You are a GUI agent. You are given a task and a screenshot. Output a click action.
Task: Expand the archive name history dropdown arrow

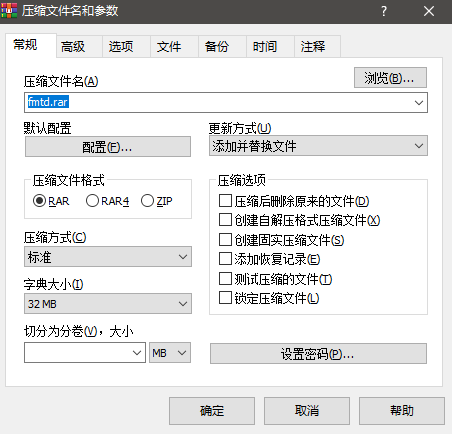click(x=419, y=103)
